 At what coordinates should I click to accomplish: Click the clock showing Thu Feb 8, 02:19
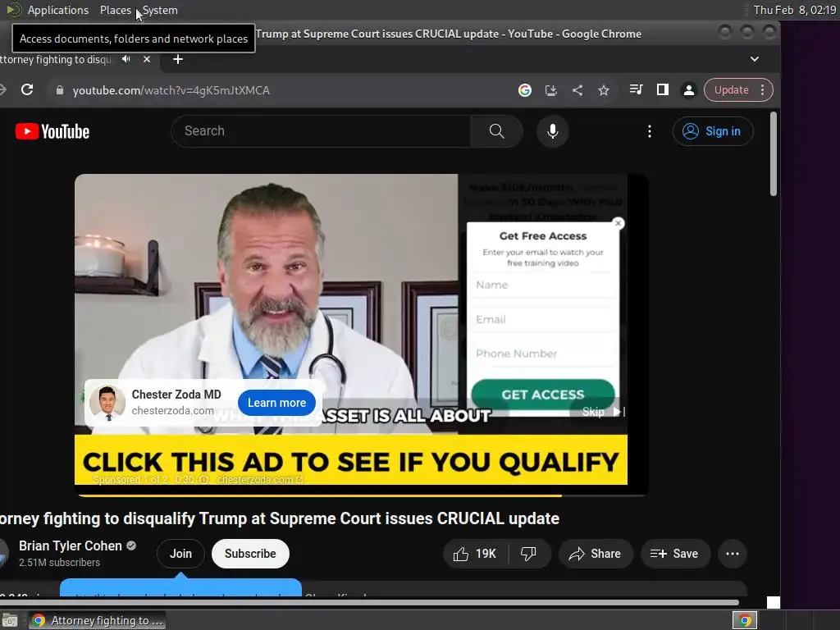(x=794, y=10)
